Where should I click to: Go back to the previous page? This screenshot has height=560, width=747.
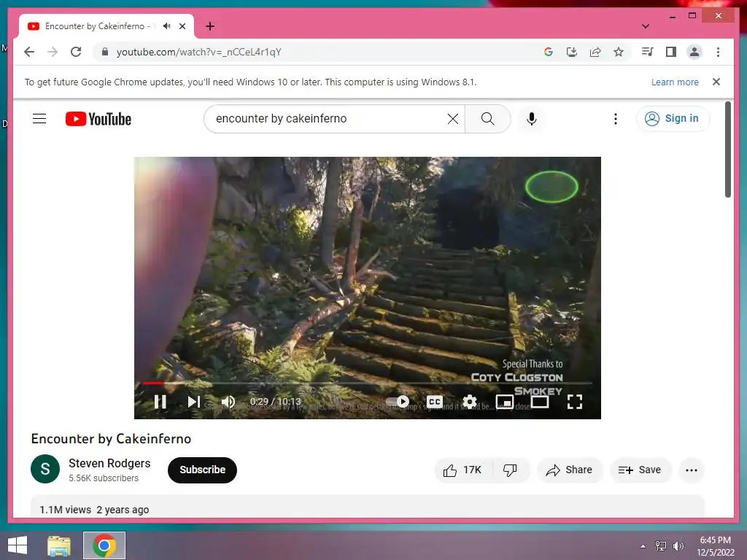(29, 52)
